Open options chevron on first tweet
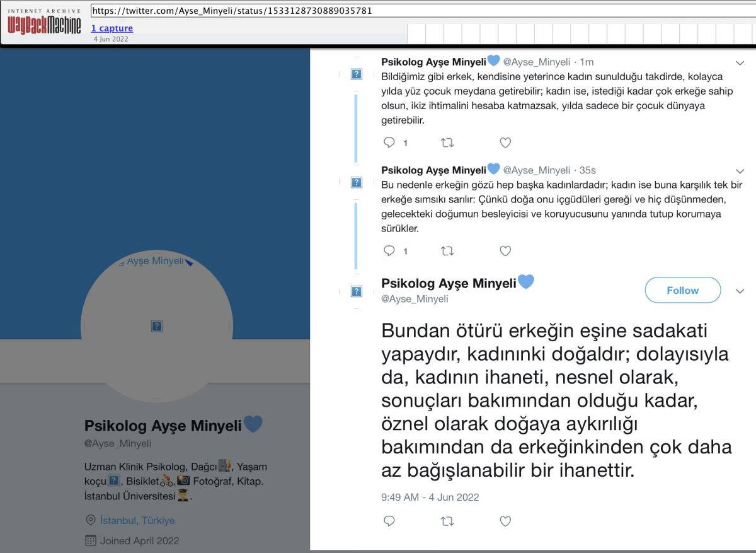 pos(740,62)
